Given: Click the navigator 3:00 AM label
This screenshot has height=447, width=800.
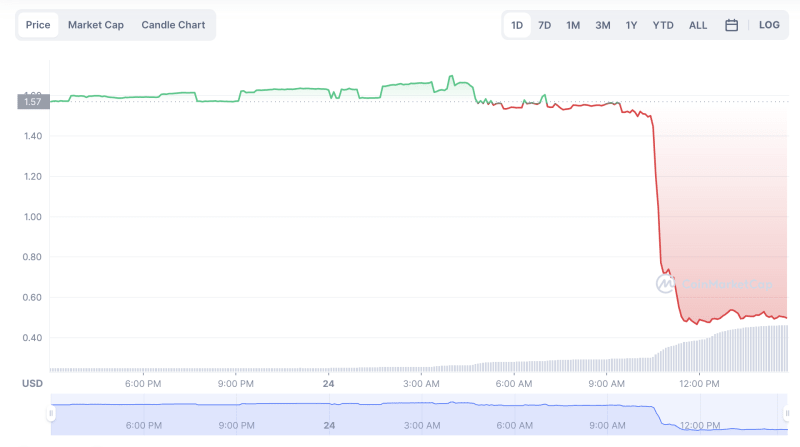Looking at the screenshot, I should tap(422, 426).
